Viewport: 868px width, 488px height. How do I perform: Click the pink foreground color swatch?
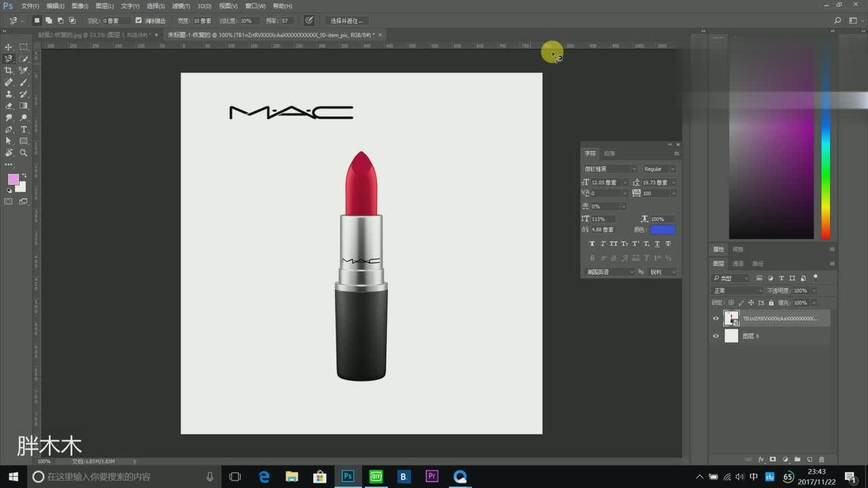[x=13, y=180]
